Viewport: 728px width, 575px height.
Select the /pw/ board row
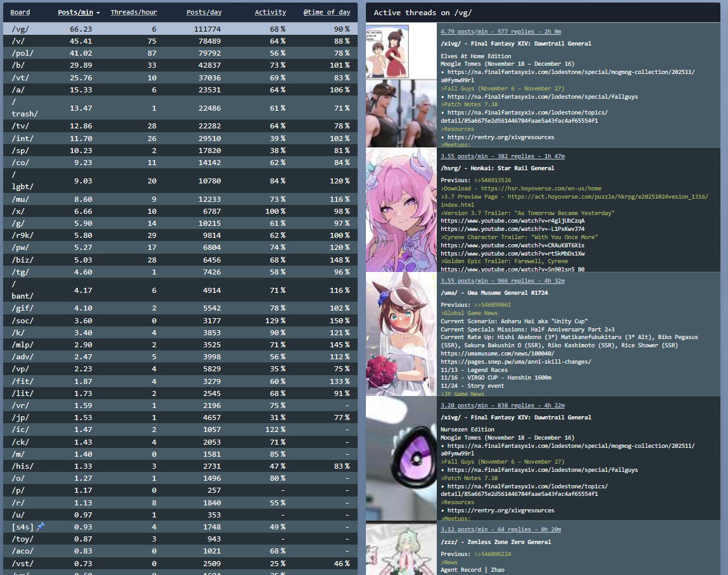click(180, 247)
